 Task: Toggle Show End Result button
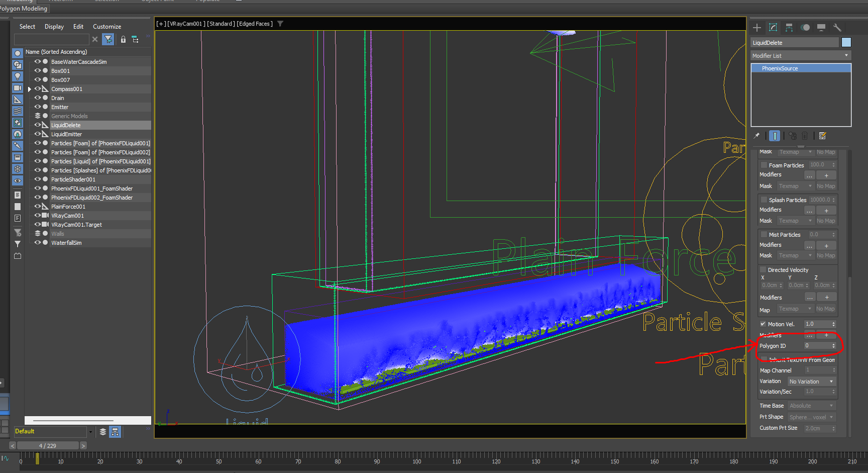pyautogui.click(x=775, y=136)
